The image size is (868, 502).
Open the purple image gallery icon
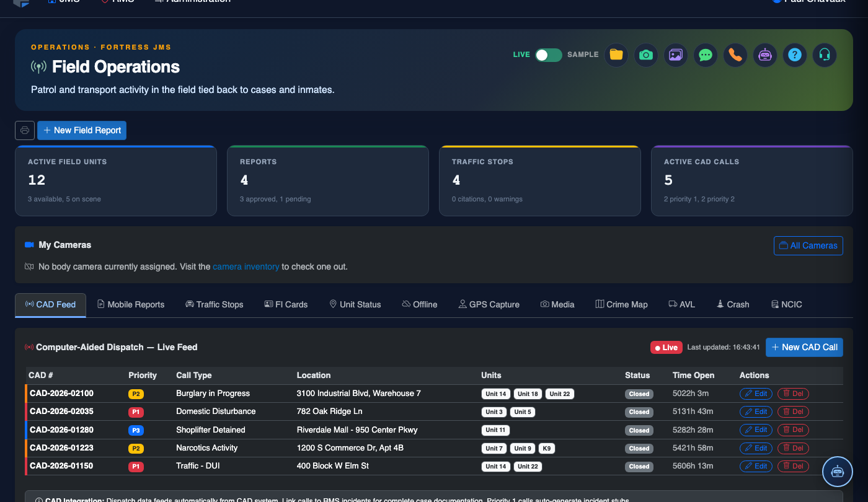[676, 55]
